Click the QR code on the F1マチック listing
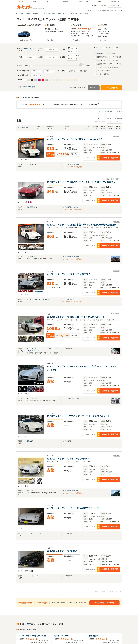This screenshot has height=644, width=138. tap(39, 481)
